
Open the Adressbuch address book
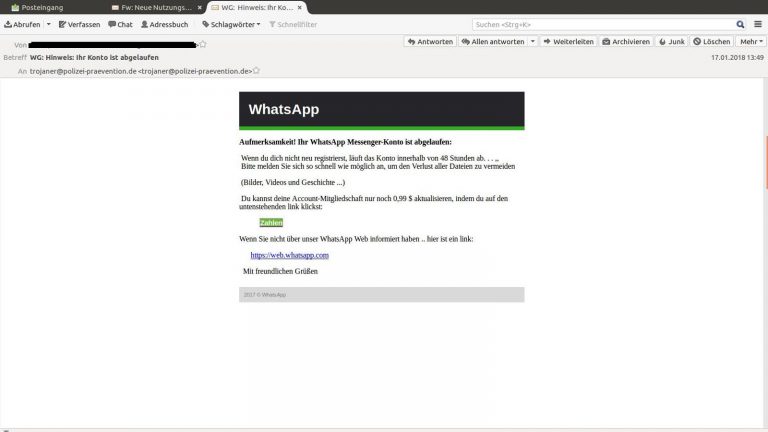[x=165, y=24]
